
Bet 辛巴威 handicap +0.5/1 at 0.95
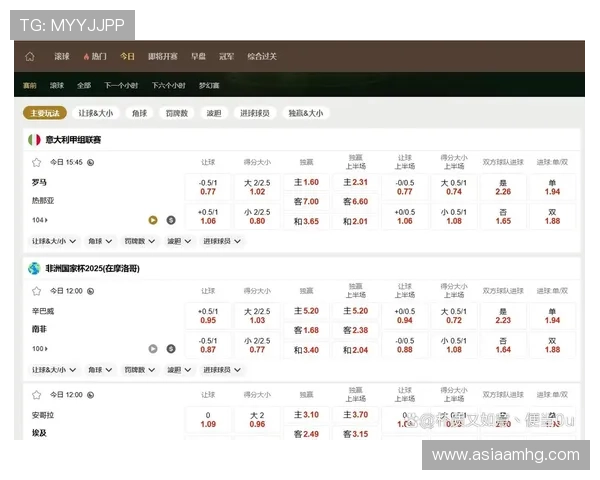(x=208, y=316)
